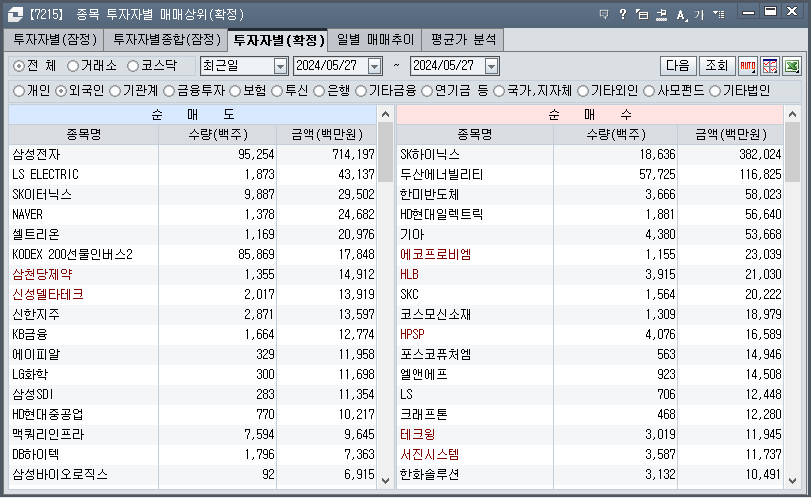Viewport: 811px width, 498px height.
Task: Maximize the 7215 window
Action: click(770, 11)
